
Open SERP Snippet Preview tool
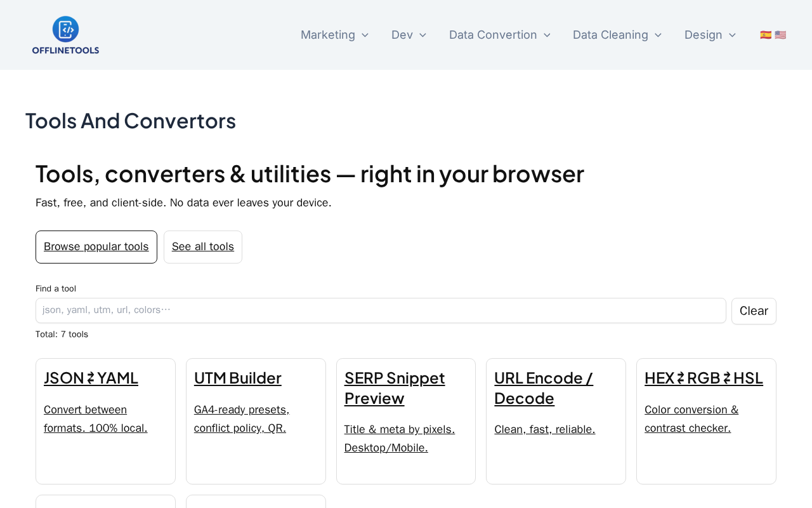click(x=395, y=387)
